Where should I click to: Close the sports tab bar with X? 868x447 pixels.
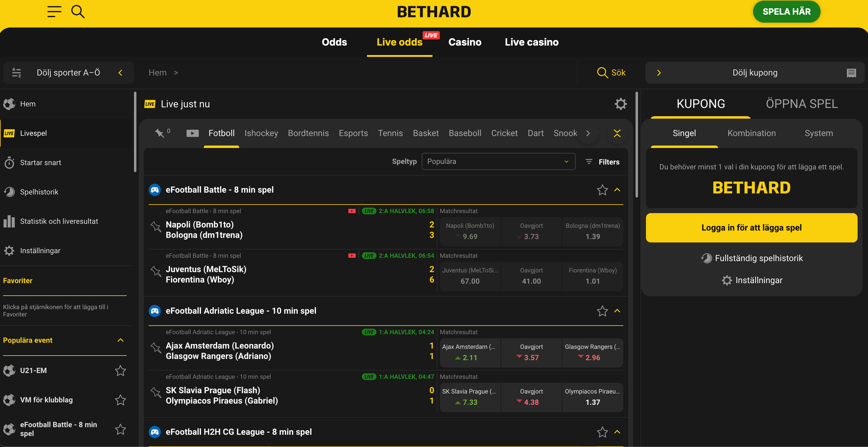click(617, 133)
